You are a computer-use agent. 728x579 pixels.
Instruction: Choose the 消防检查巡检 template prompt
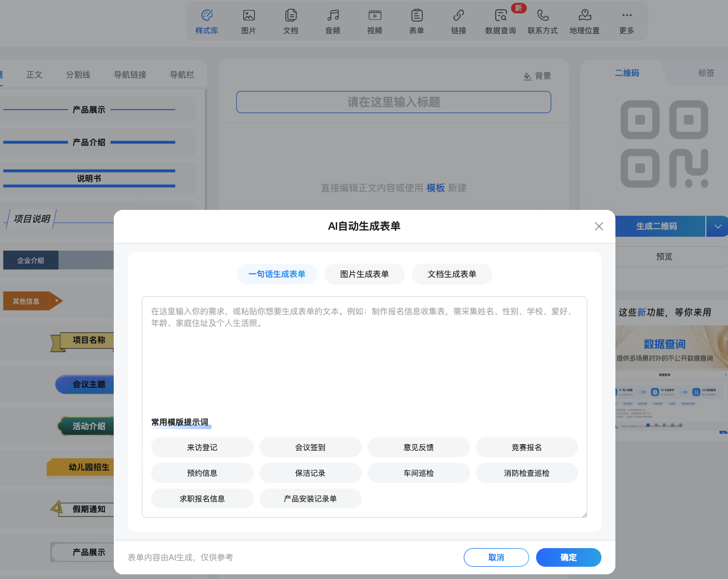click(527, 473)
